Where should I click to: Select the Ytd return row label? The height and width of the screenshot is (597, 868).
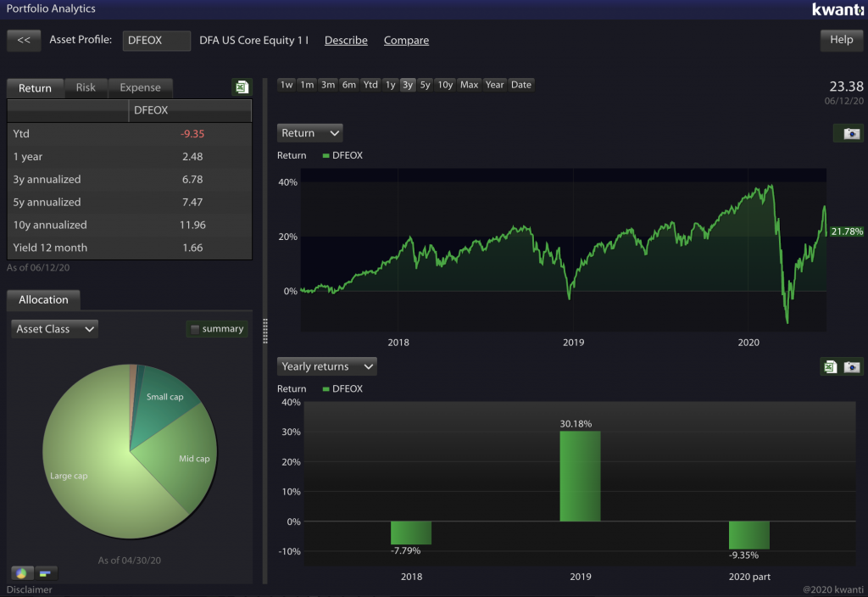[21, 134]
